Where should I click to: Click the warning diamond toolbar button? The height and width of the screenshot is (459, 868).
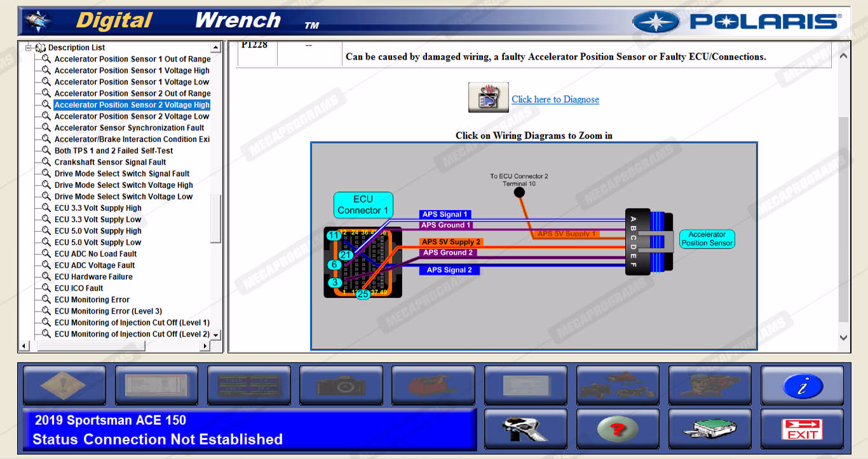point(64,385)
